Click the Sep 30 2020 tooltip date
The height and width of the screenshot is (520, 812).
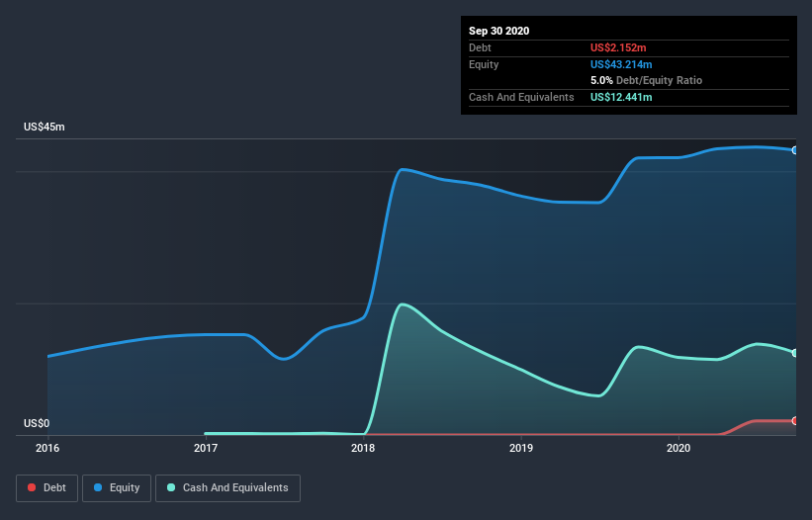(x=499, y=31)
